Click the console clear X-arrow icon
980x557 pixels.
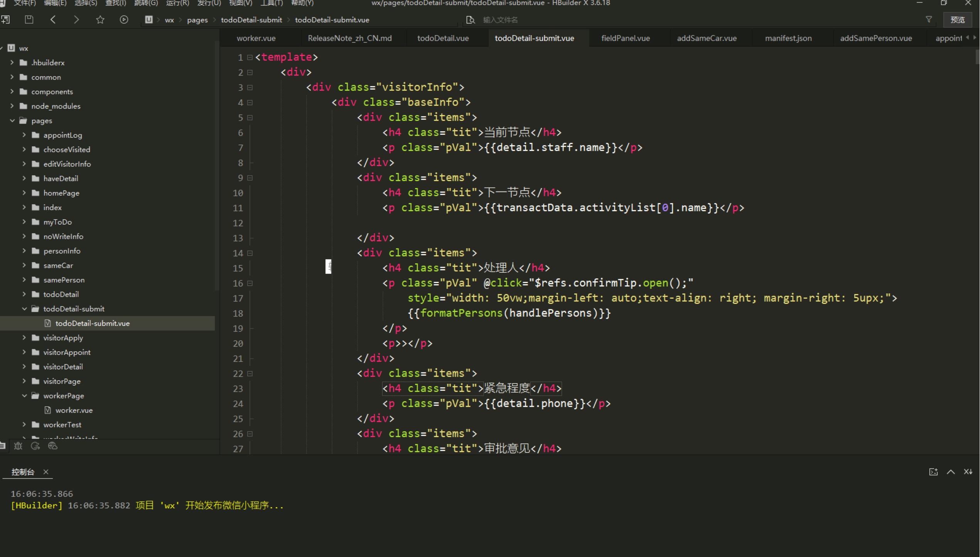(968, 472)
